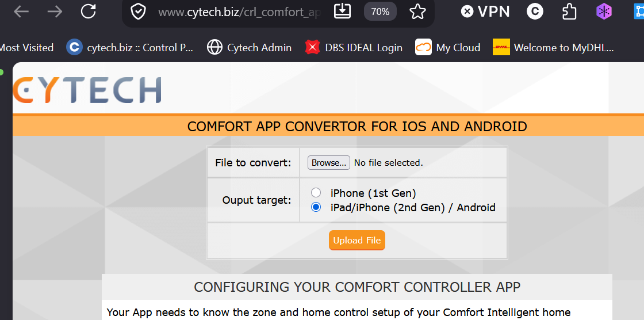Click the browser back arrow
The height and width of the screenshot is (320, 644).
click(21, 12)
